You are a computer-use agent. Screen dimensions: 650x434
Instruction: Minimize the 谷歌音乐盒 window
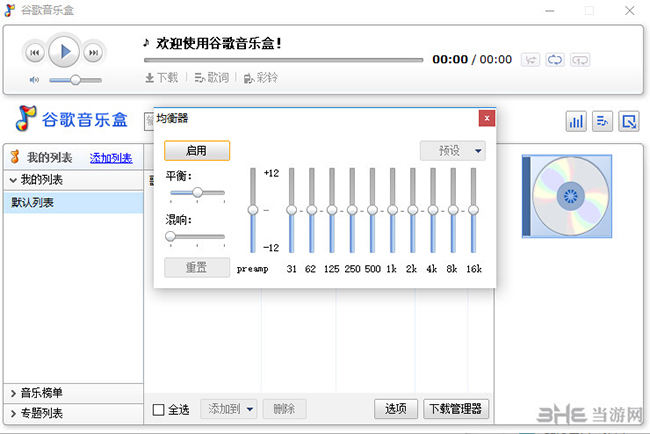point(550,11)
